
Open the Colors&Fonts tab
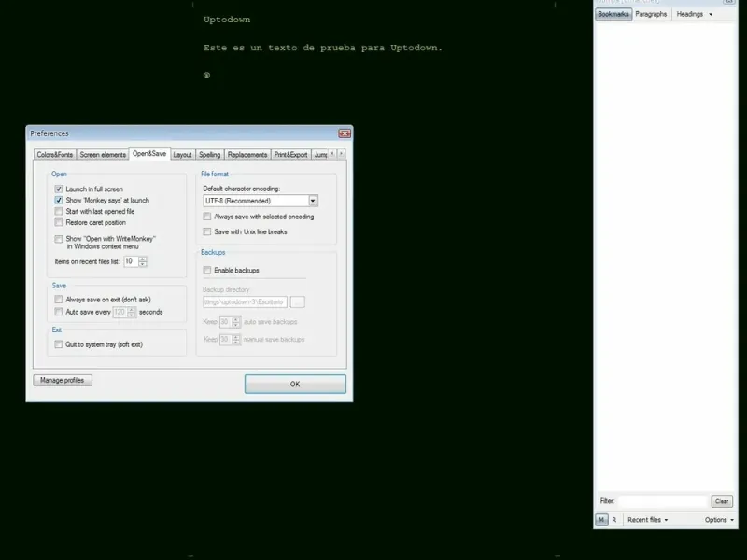[55, 155]
